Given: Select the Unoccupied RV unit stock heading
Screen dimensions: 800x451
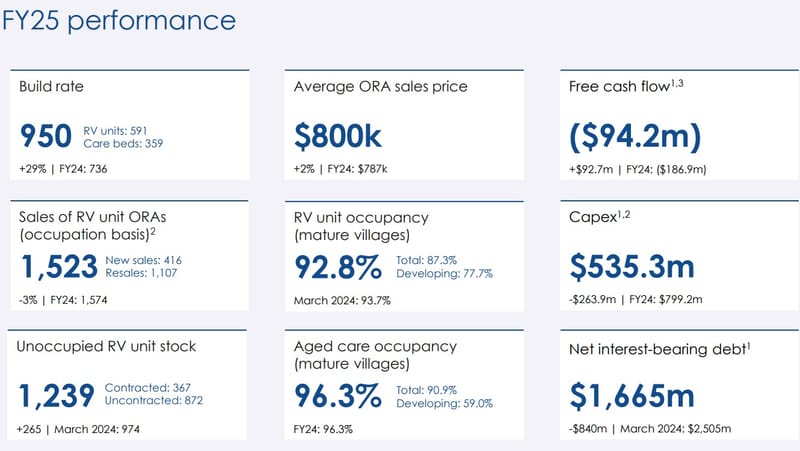Looking at the screenshot, I should [108, 347].
